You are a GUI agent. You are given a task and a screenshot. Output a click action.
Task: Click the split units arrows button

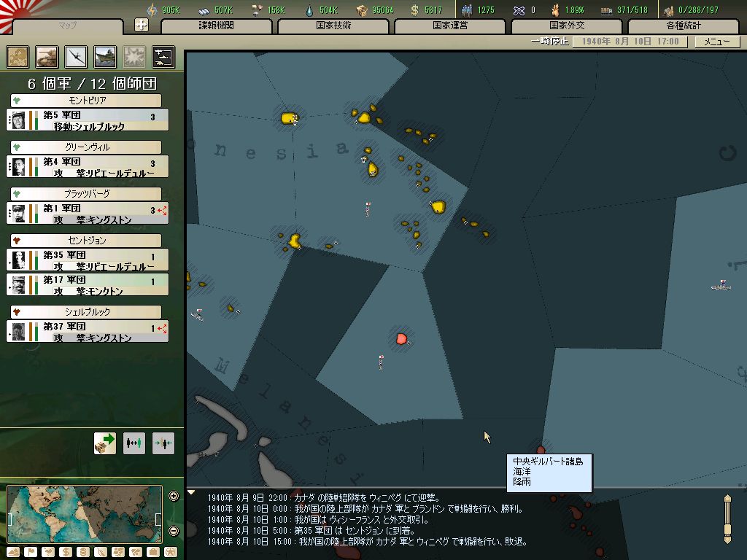(x=134, y=443)
